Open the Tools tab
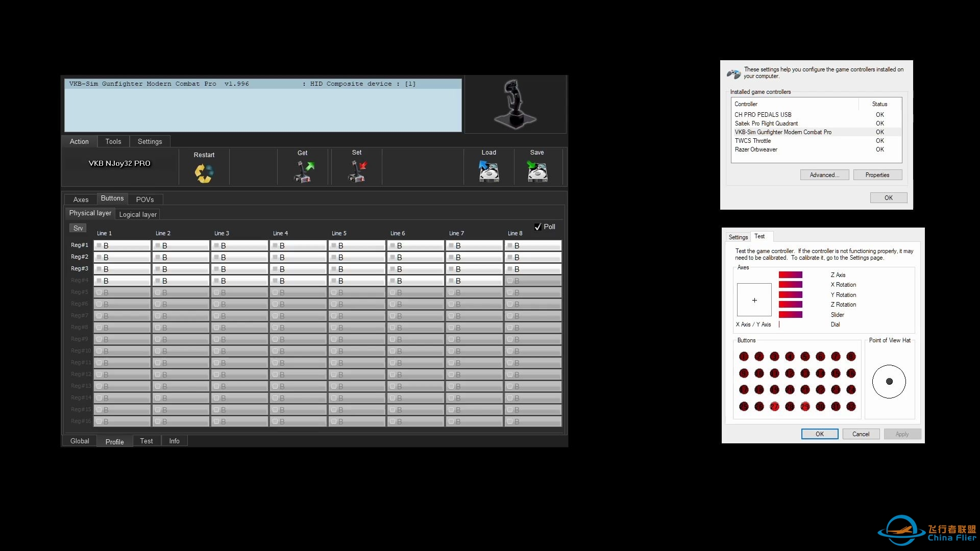 point(113,141)
